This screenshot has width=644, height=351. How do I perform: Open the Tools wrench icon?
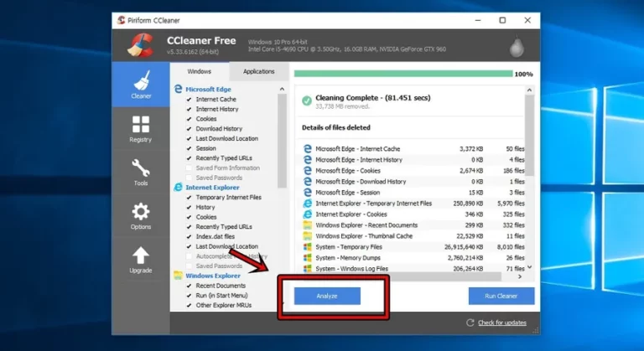click(x=141, y=168)
